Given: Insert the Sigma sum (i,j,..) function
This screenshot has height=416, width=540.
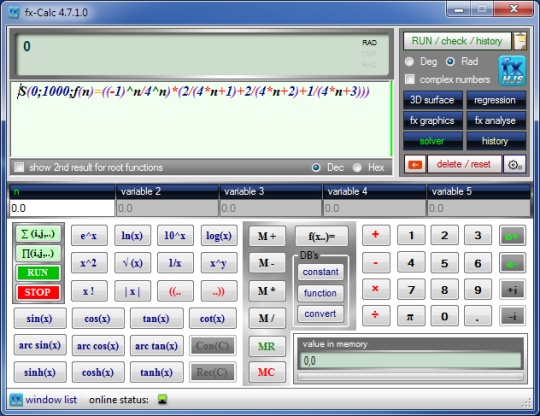Looking at the screenshot, I should tap(38, 234).
